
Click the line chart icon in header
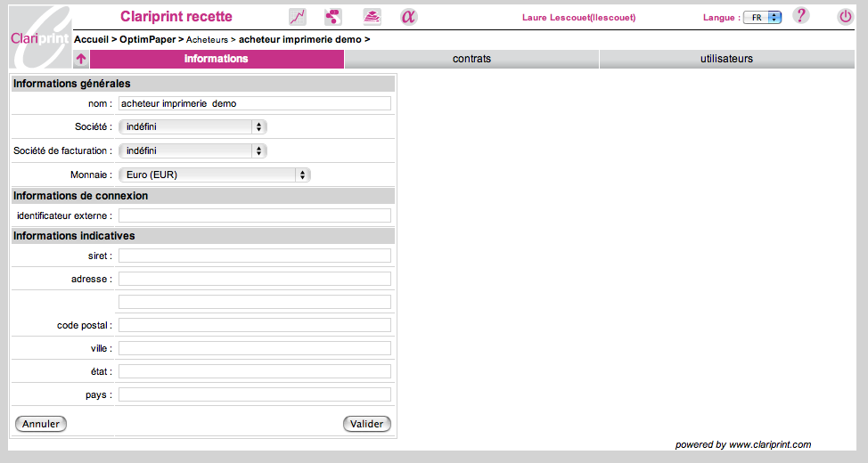coord(298,17)
